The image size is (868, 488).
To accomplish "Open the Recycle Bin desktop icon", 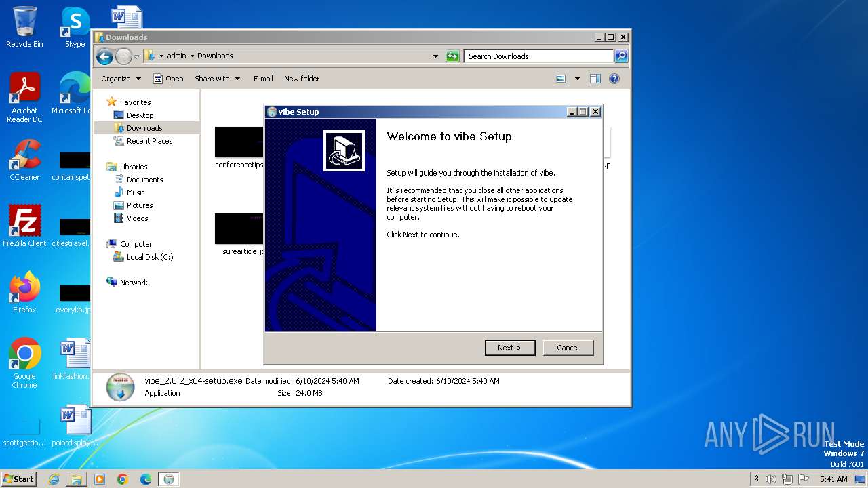I will click(x=24, y=27).
